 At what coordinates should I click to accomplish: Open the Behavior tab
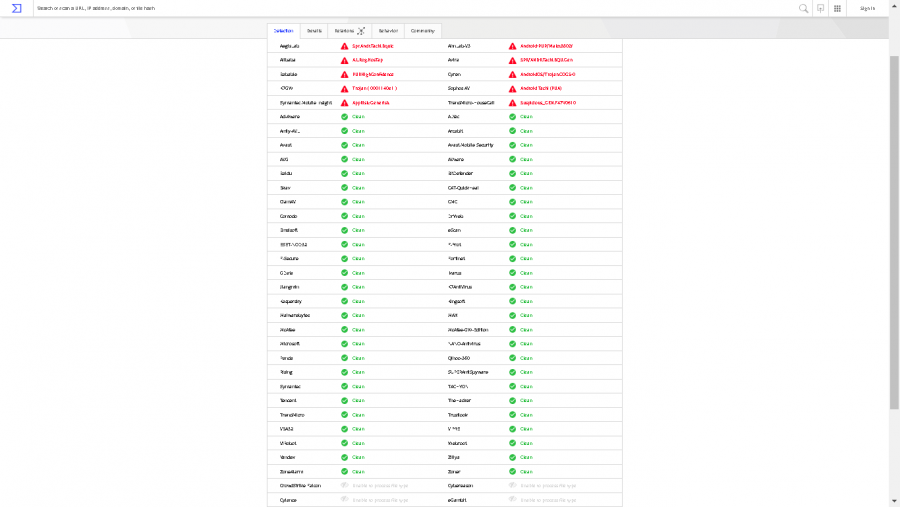point(388,31)
